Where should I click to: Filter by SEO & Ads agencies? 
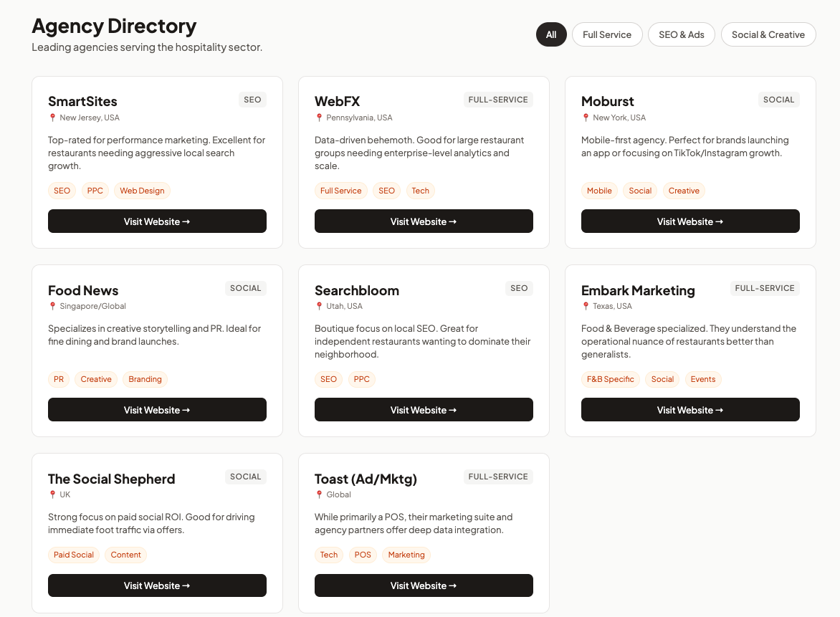[681, 34]
